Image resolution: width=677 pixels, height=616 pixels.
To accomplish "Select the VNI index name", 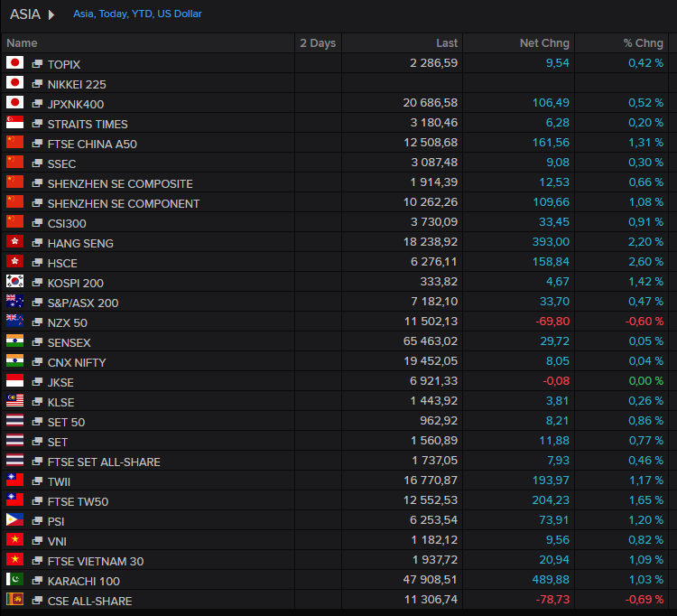I will coord(57,542).
